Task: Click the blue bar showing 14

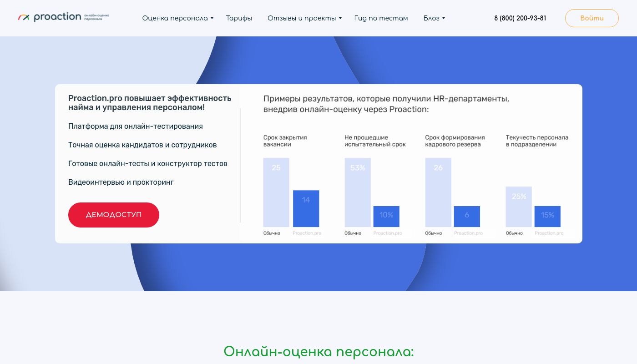Action: (306, 208)
